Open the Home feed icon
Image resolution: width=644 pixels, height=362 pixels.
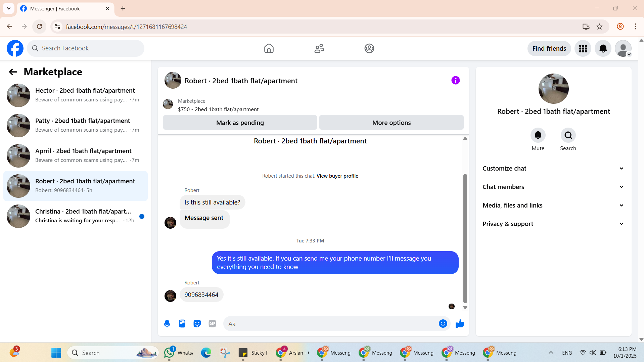click(x=269, y=48)
